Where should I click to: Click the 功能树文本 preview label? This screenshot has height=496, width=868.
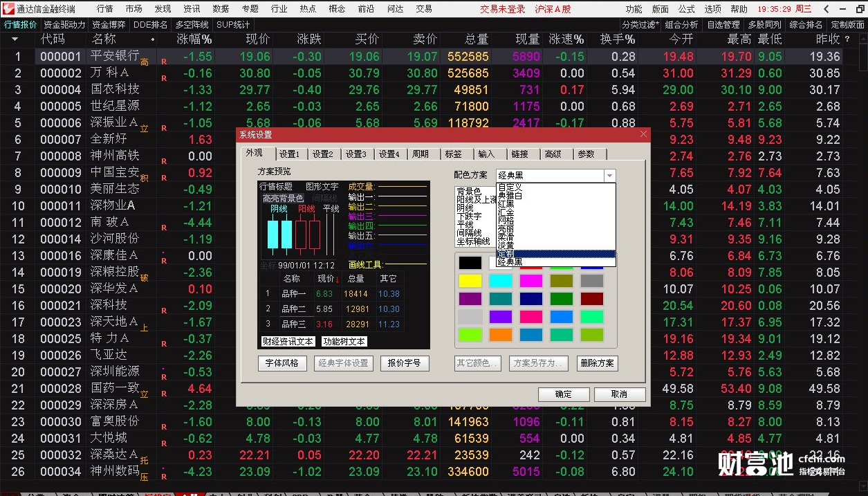click(x=344, y=342)
